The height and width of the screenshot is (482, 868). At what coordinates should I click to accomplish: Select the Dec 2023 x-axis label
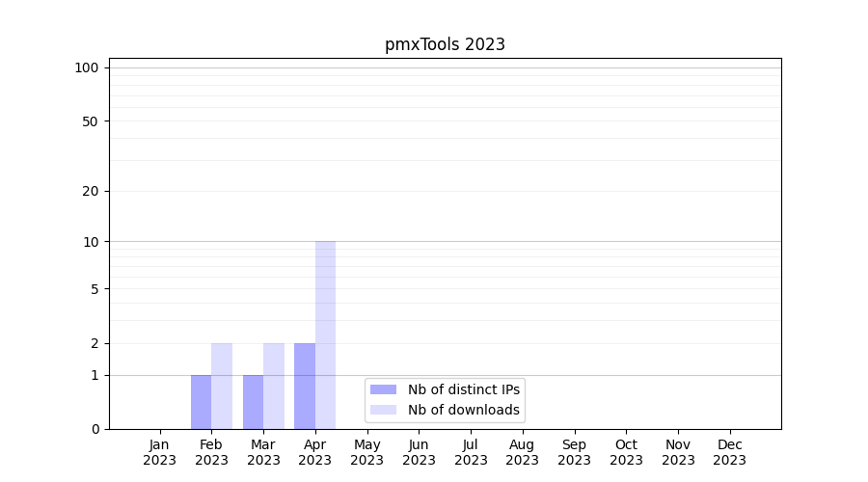click(x=729, y=452)
